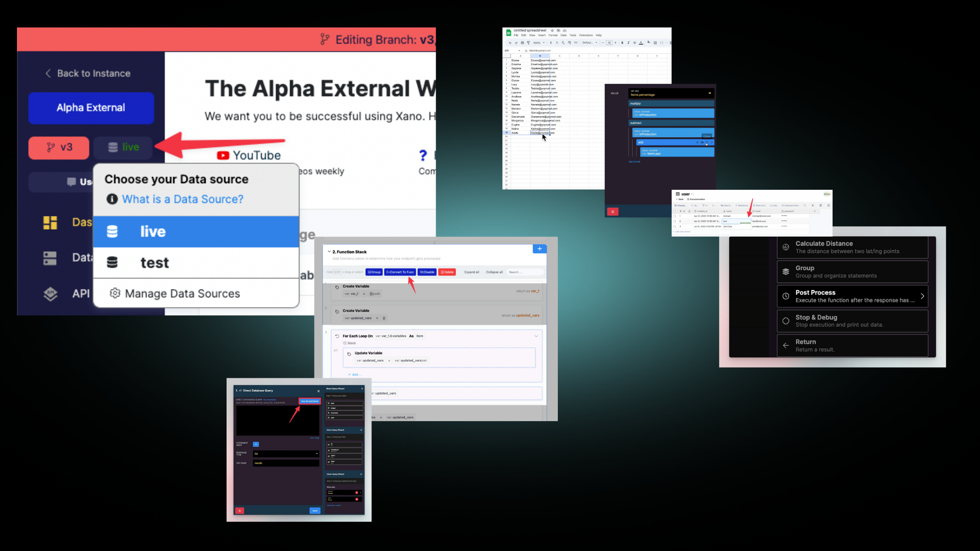
Task: Click the Google Sheets bold icon
Action: 622,43
